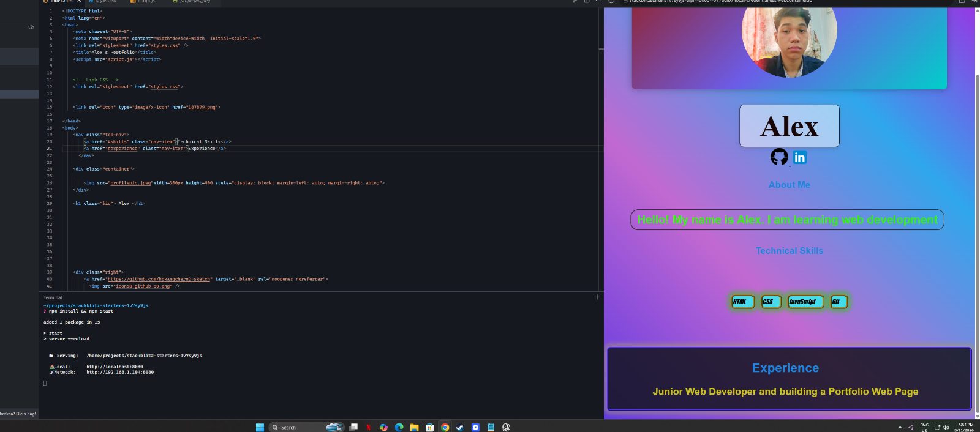The width and height of the screenshot is (980, 432).
Task: Follow the #skills href in code
Action: click(x=117, y=141)
